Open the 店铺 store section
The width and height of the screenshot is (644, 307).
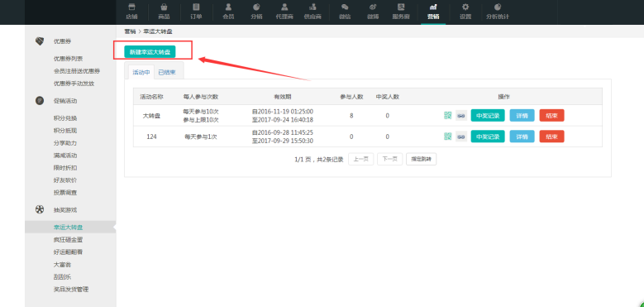coord(131,11)
